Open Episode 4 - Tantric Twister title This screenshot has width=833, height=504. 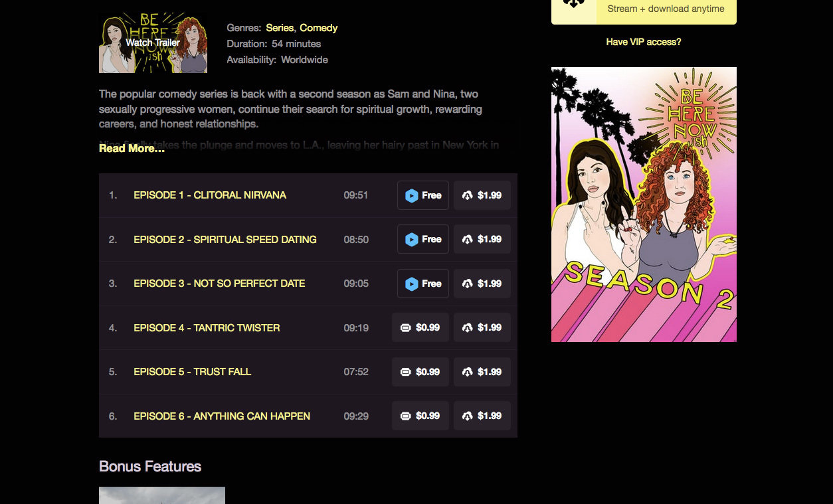207,328
